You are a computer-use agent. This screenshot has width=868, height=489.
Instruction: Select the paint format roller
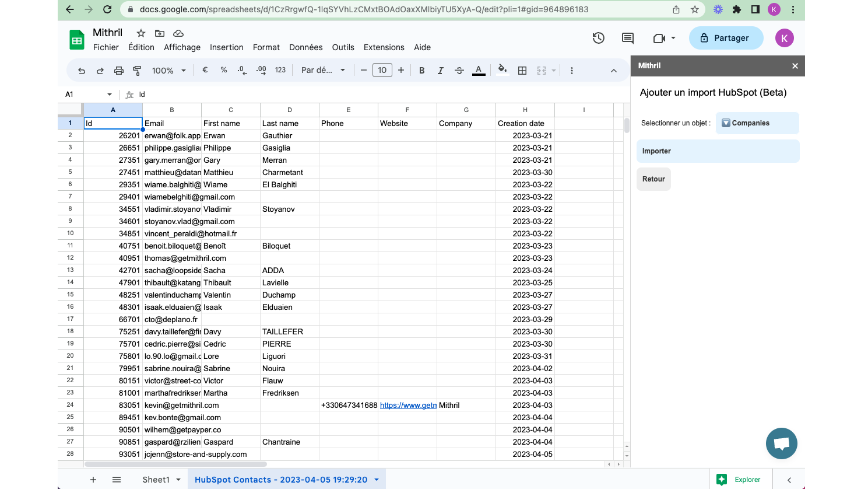coord(138,71)
